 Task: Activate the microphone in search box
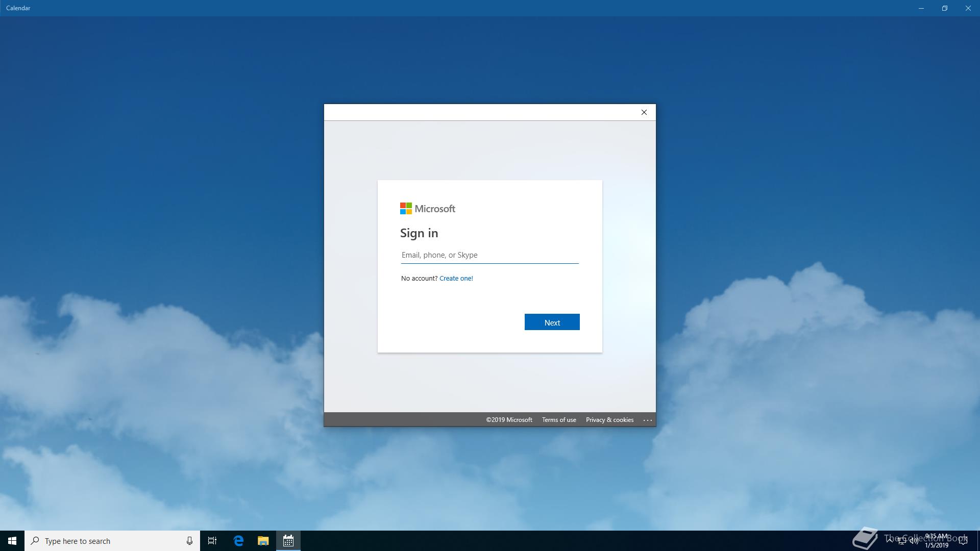(189, 541)
